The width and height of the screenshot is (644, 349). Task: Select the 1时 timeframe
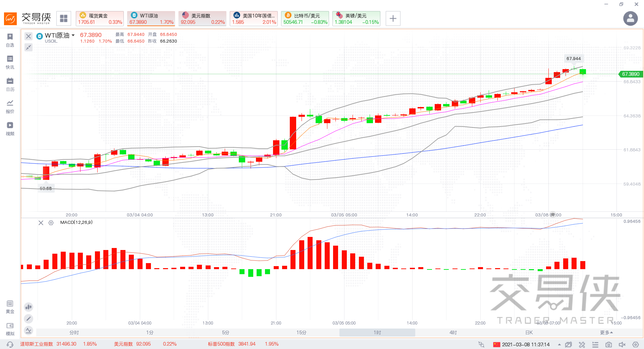click(377, 333)
